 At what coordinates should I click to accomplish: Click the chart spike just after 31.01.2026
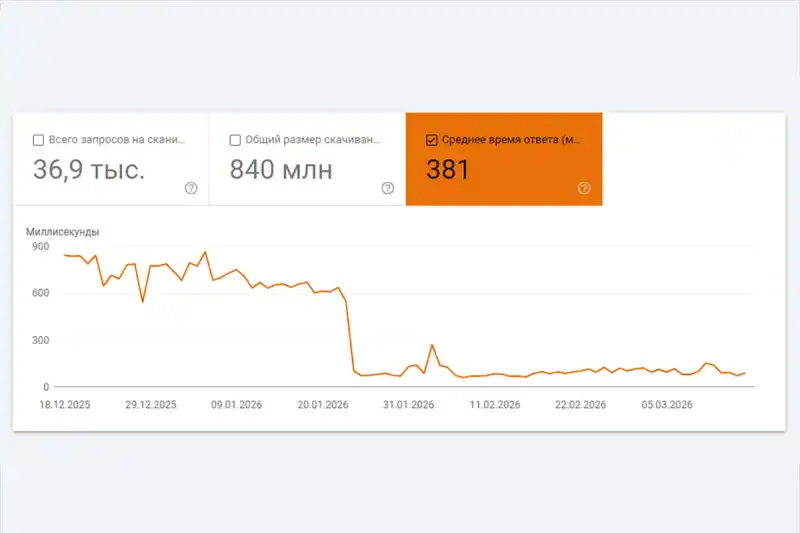coord(432,345)
